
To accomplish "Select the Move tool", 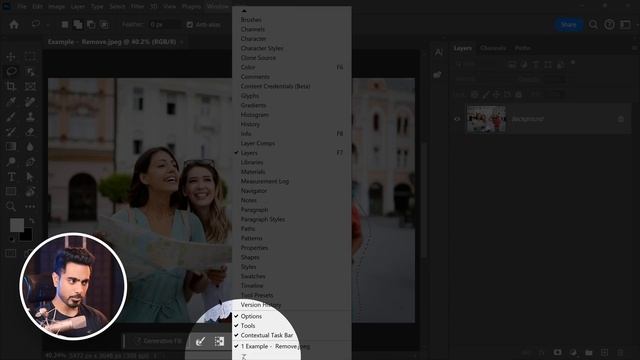I will pos(11,56).
